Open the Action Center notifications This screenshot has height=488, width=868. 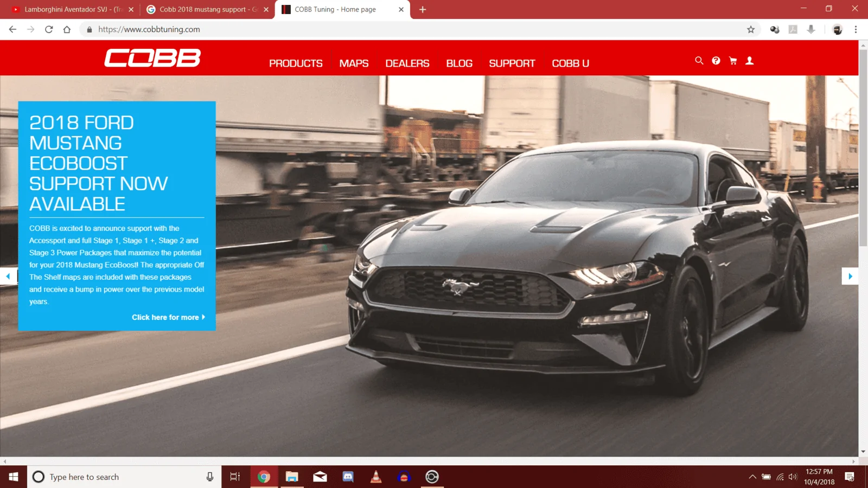pyautogui.click(x=850, y=477)
